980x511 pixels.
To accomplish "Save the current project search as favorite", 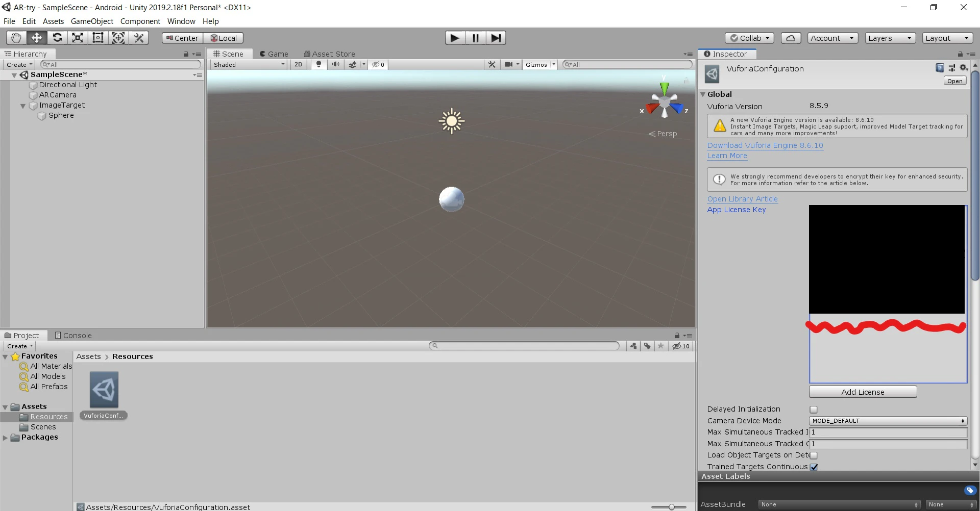I will tap(661, 346).
